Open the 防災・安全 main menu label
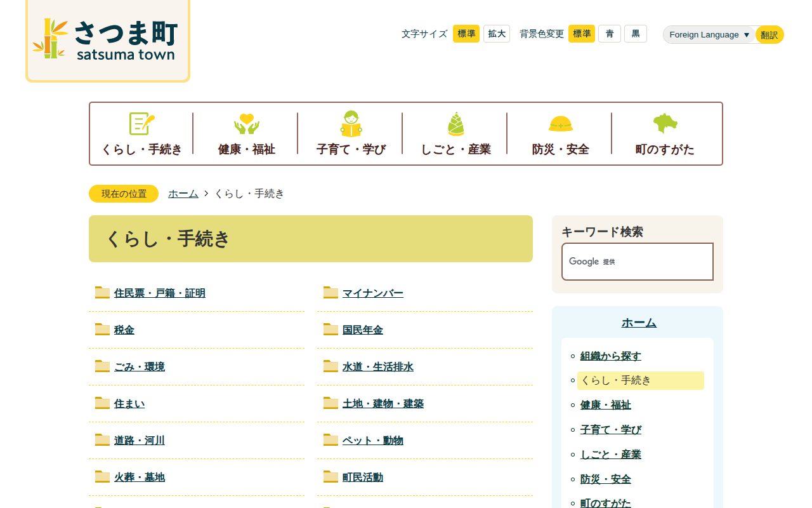Screen dimensions: 812x508 [x=561, y=149]
